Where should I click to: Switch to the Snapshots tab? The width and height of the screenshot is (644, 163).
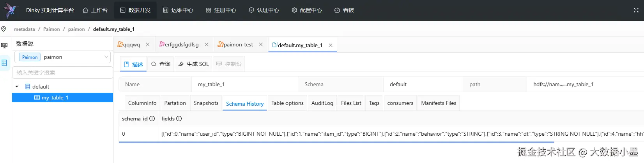pyautogui.click(x=206, y=103)
